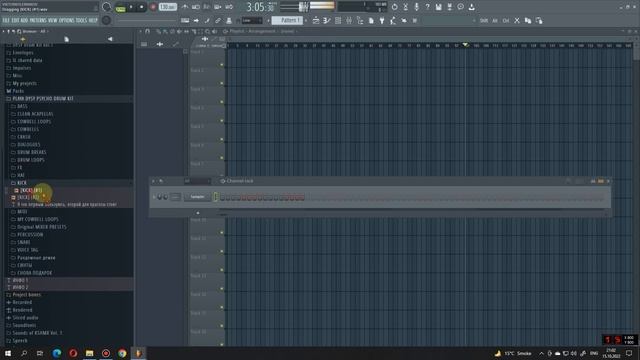Image resolution: width=640 pixels, height=360 pixels.
Task: Mute Track 1 with its green dot
Action: 222,65
